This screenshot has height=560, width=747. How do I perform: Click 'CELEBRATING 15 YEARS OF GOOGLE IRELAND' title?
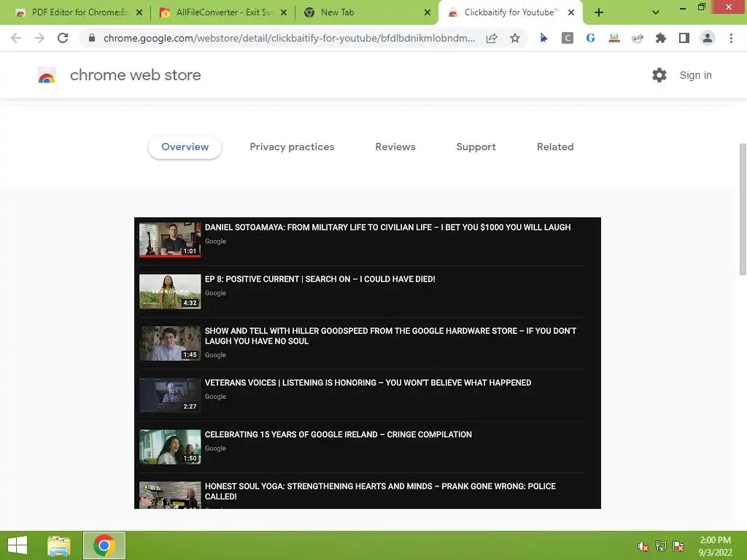pos(338,435)
